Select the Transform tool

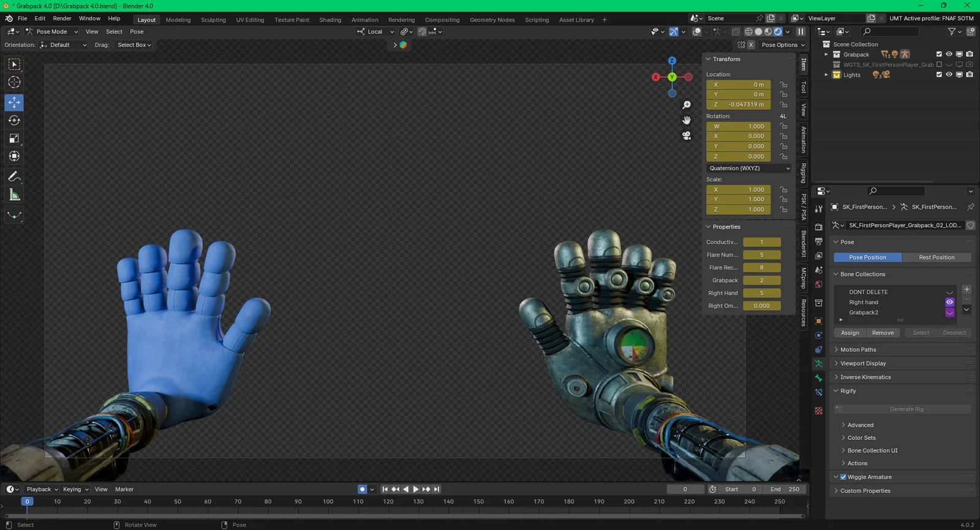[x=14, y=156]
